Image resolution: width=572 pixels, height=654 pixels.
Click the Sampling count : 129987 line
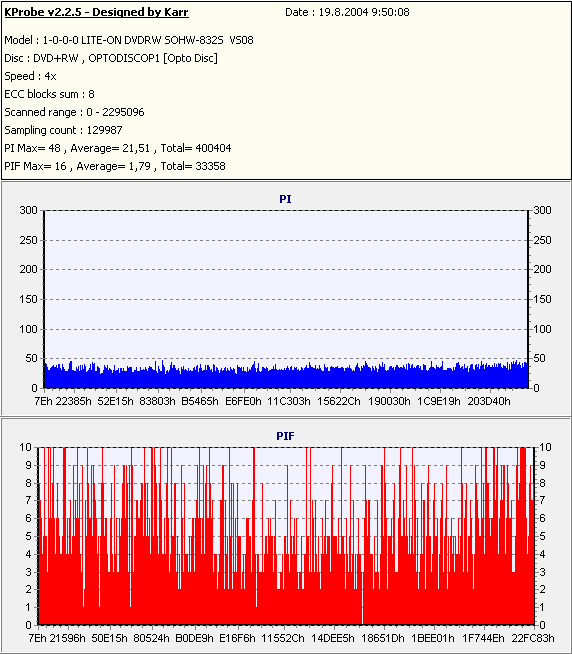click(63, 130)
